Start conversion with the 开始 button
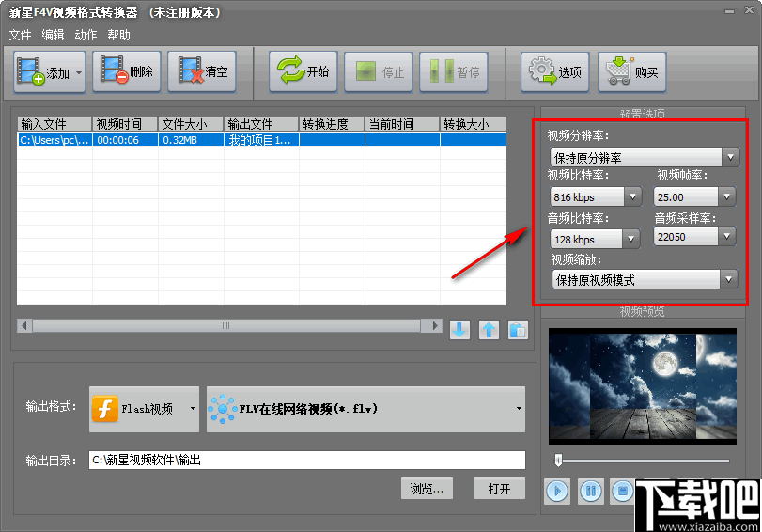The height and width of the screenshot is (532, 762). pyautogui.click(x=303, y=72)
